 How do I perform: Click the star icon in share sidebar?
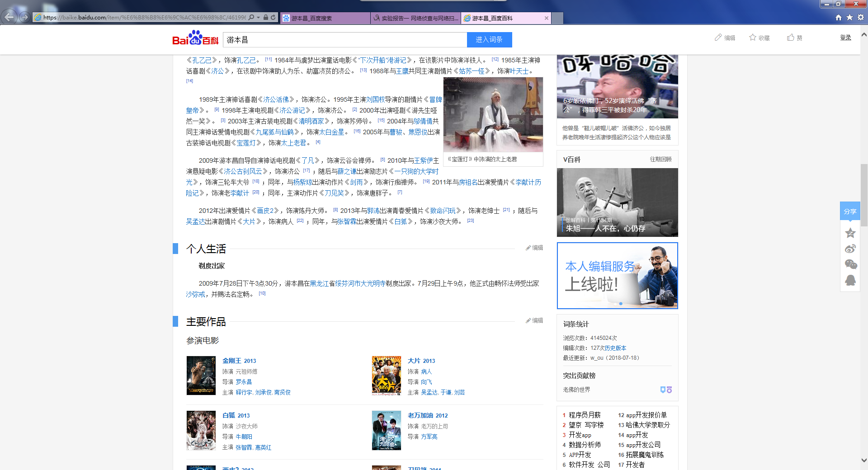pyautogui.click(x=850, y=233)
